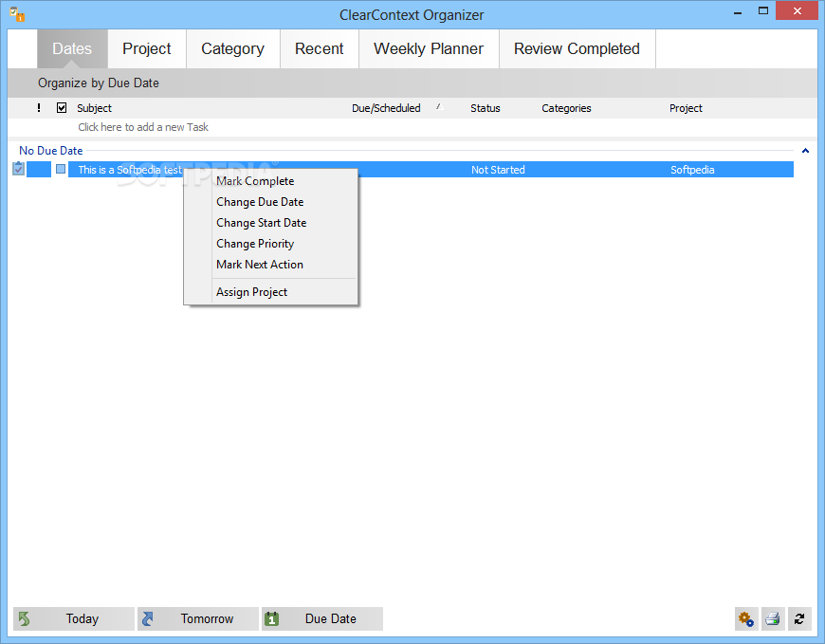The image size is (825, 644).
Task: Collapse the No Due Date group
Action: click(x=805, y=151)
